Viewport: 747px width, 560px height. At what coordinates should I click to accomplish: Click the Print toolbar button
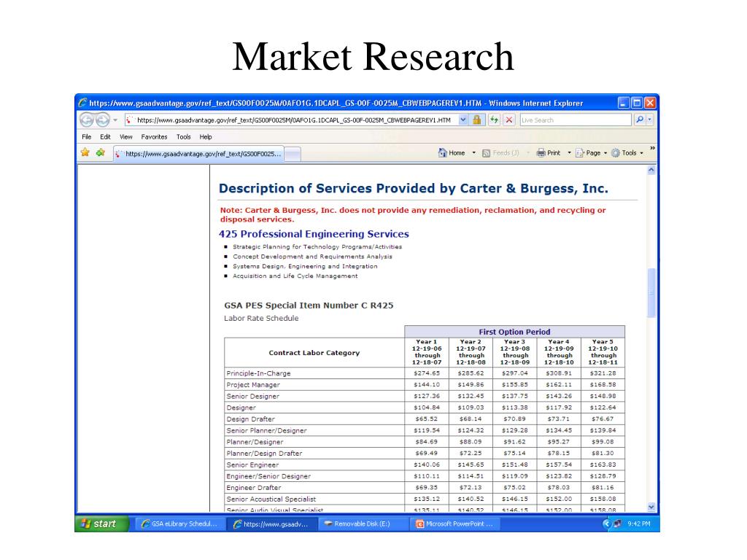tap(549, 153)
